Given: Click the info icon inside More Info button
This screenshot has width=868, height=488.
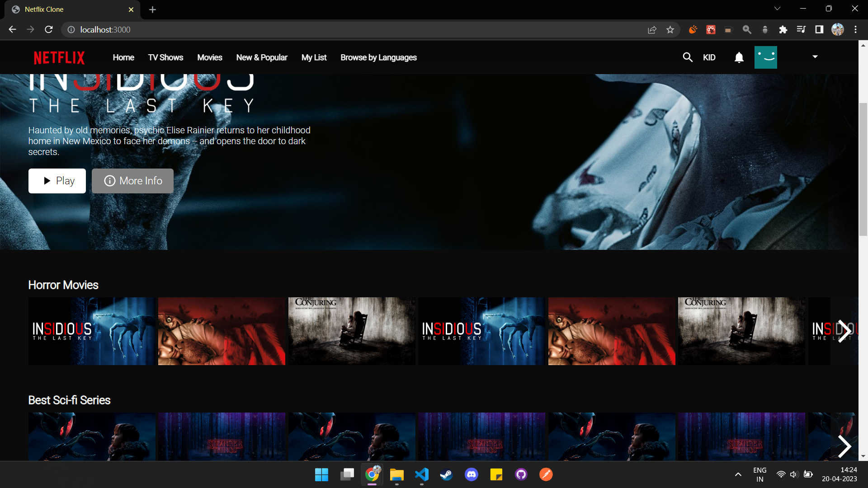Looking at the screenshot, I should [110, 181].
